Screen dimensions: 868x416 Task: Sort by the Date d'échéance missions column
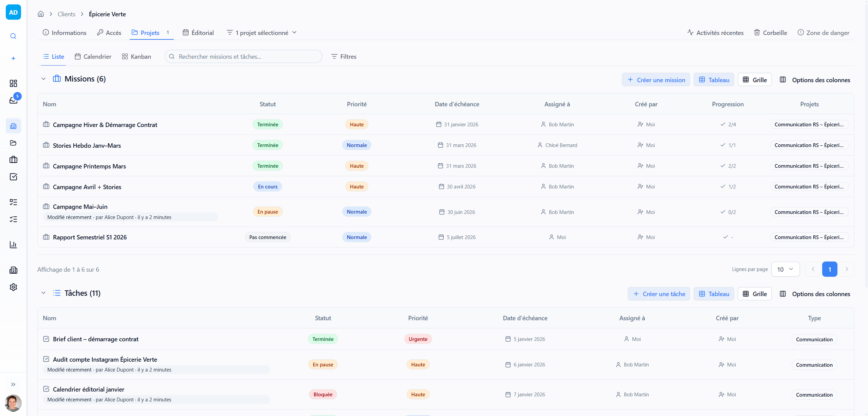point(457,104)
